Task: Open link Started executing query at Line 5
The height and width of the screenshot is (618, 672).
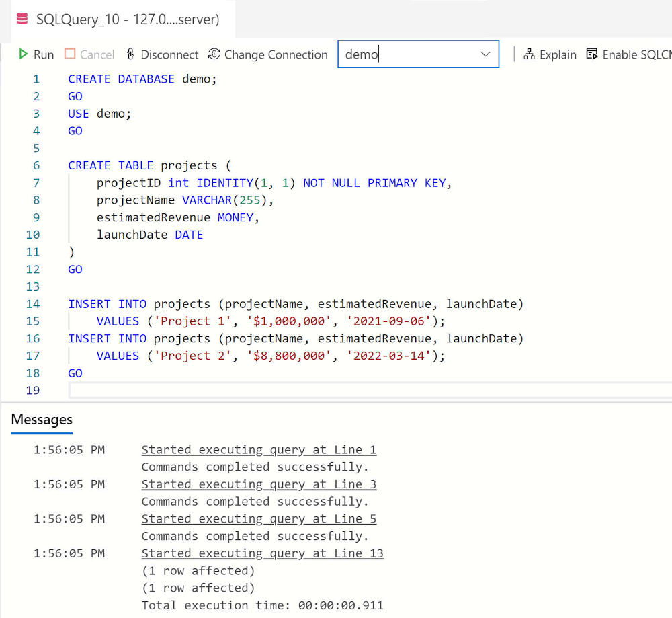Action: (259, 519)
